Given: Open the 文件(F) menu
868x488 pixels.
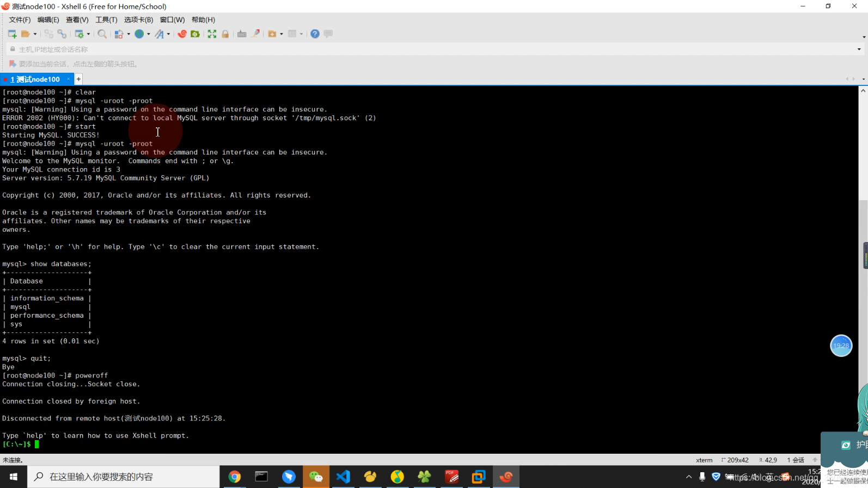Looking at the screenshot, I should click(20, 20).
